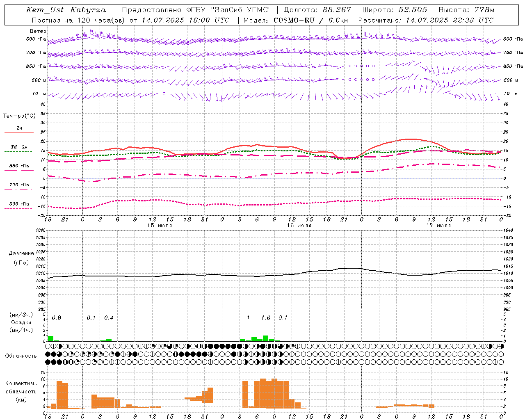Click the lone calm-wind circle on 10 м row
The image size is (525, 420).
tap(164, 94)
